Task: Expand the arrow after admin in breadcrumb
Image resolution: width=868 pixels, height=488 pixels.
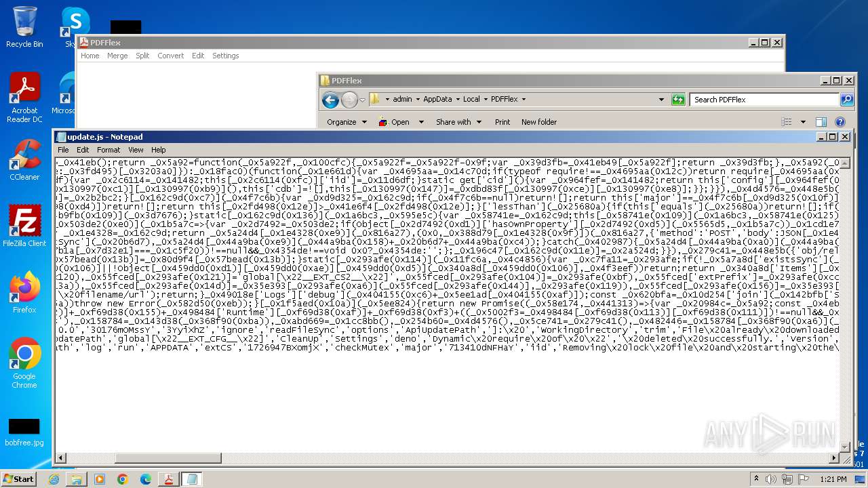Action: point(418,99)
